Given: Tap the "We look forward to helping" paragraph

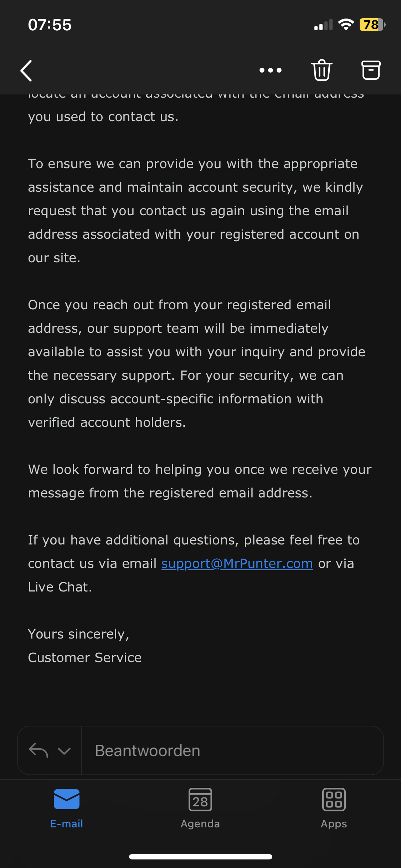Looking at the screenshot, I should pyautogui.click(x=200, y=481).
